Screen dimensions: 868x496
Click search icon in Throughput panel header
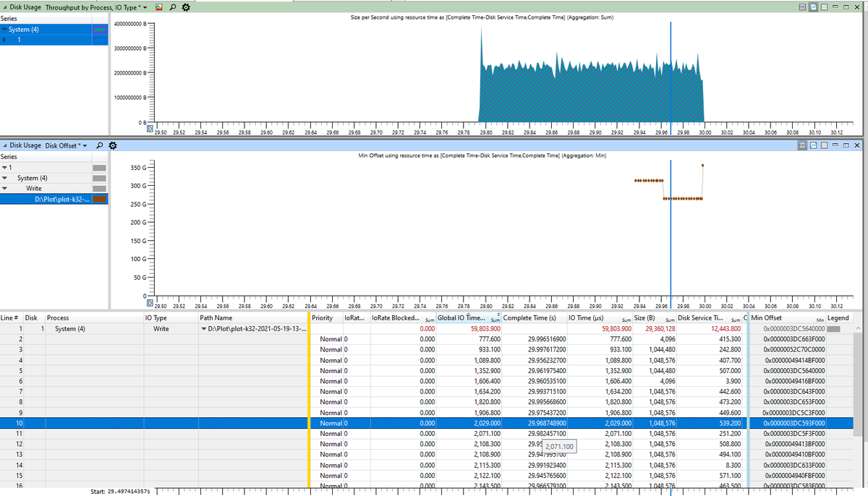174,7
